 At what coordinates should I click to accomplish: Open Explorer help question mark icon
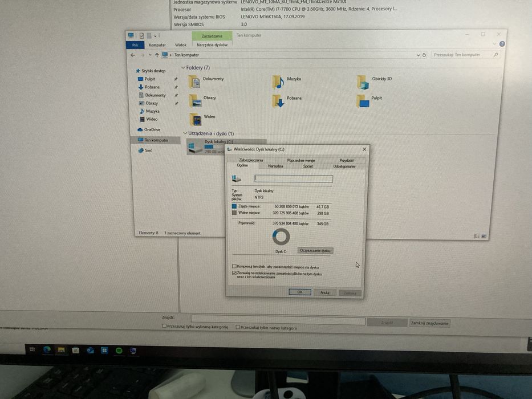(x=502, y=44)
